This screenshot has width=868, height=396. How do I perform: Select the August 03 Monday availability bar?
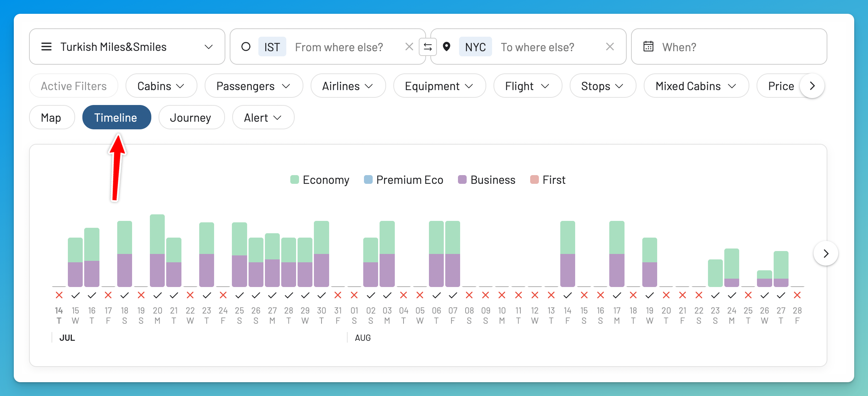387,254
